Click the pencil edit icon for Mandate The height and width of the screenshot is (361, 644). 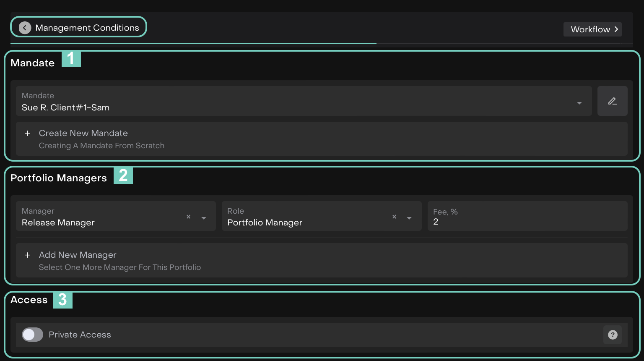pos(612,101)
